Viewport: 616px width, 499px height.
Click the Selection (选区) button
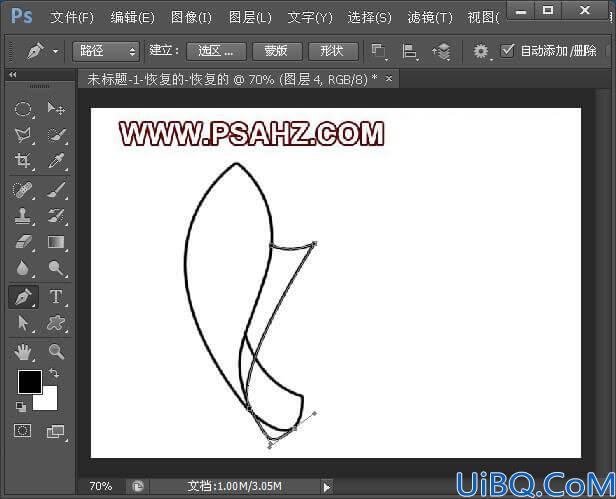[216, 51]
